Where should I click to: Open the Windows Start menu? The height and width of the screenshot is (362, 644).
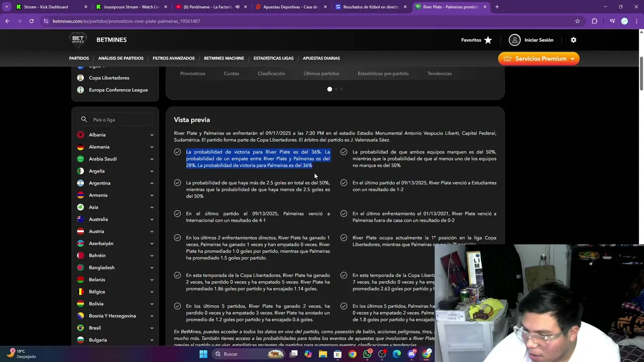203,354
